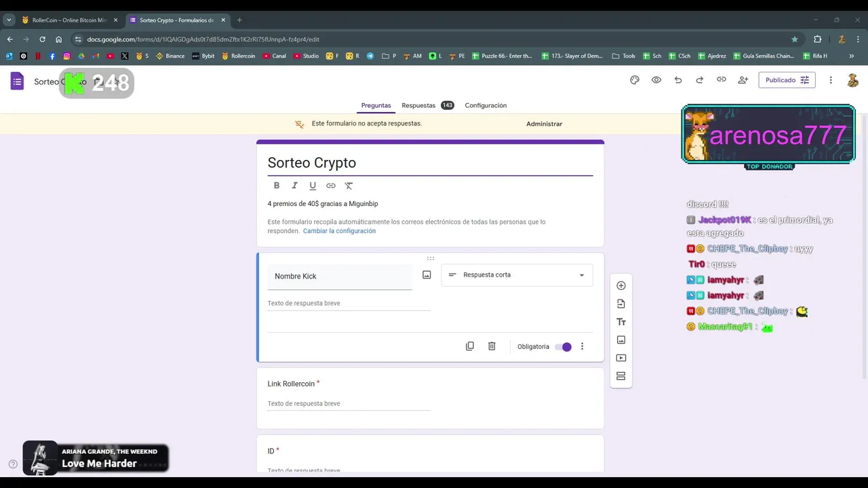Open the X (Twitter) bookmark
Image resolution: width=868 pixels, height=488 pixels.
(x=125, y=56)
